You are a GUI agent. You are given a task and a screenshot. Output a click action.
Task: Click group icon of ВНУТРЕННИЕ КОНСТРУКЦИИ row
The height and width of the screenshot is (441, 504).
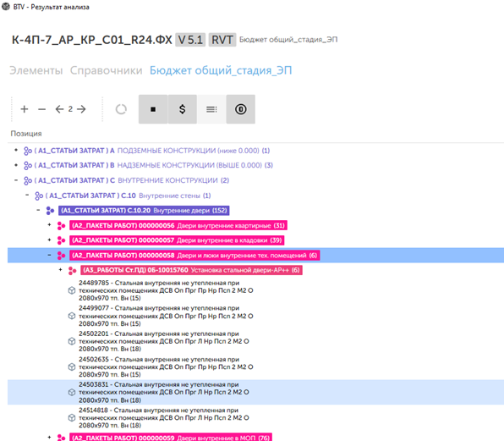(x=28, y=181)
